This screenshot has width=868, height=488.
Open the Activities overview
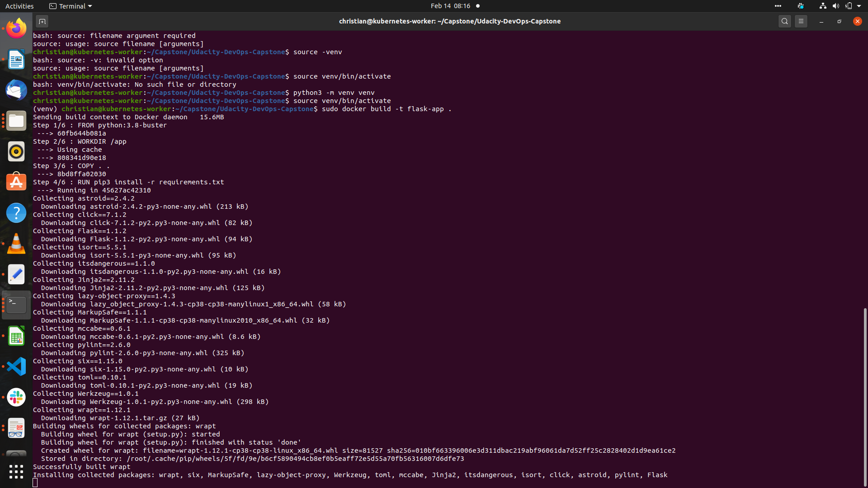tap(19, 6)
